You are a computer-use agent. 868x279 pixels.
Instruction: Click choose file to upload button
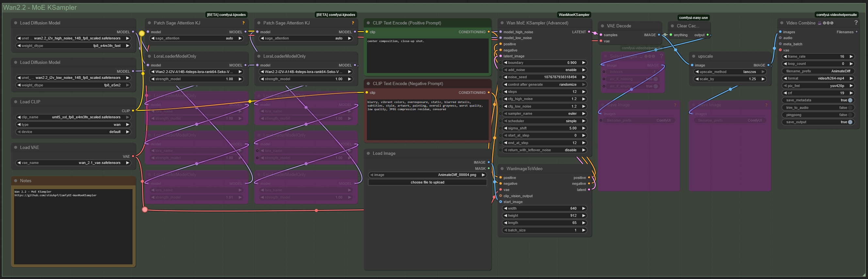tap(427, 183)
